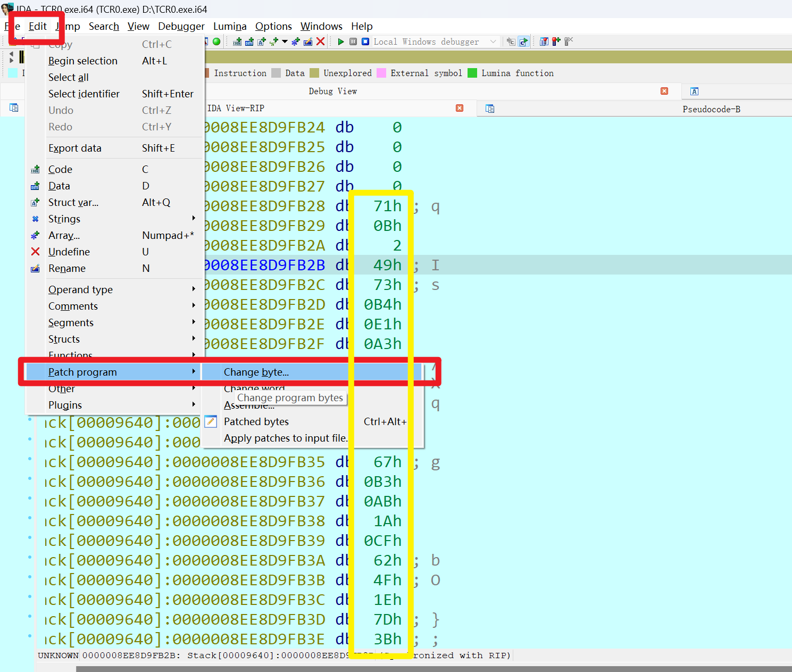Click the Rename pencil icon in toolbar
Viewport: 792px width, 672px height.
coord(308,42)
